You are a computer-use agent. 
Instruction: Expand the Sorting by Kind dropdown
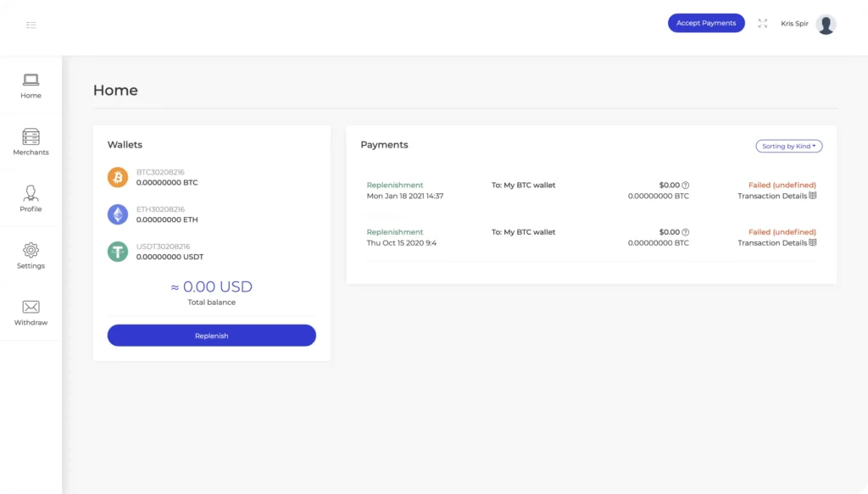[789, 146]
